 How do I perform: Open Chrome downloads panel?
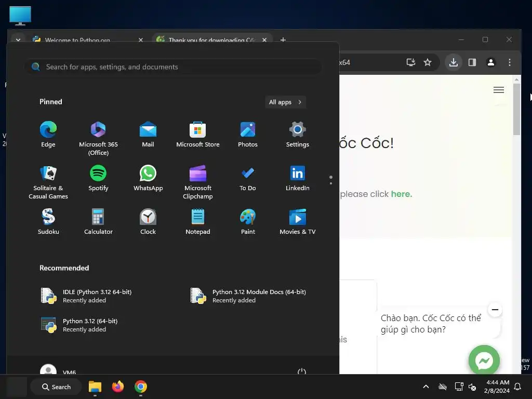(454, 62)
